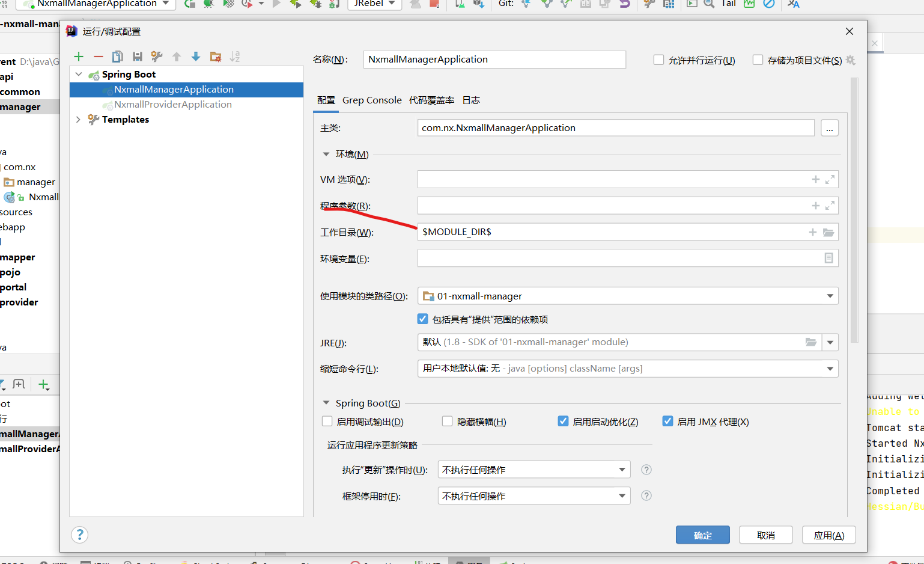The height and width of the screenshot is (564, 924).
Task: Click the 确定 button
Action: point(703,535)
